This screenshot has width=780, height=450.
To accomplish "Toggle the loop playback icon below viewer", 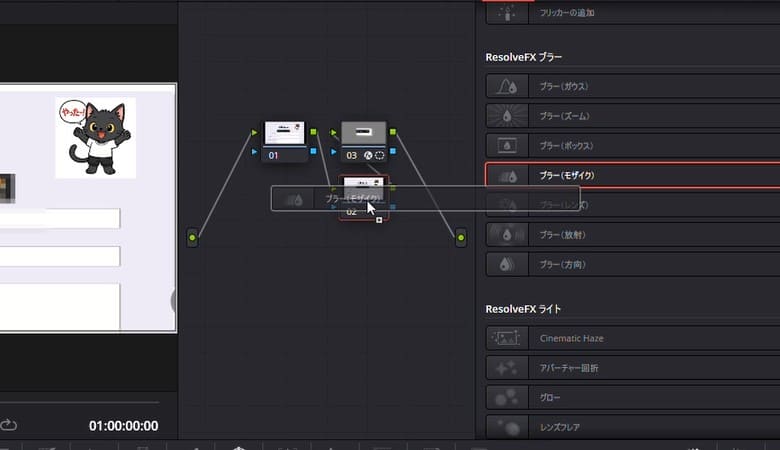I will coord(10,425).
